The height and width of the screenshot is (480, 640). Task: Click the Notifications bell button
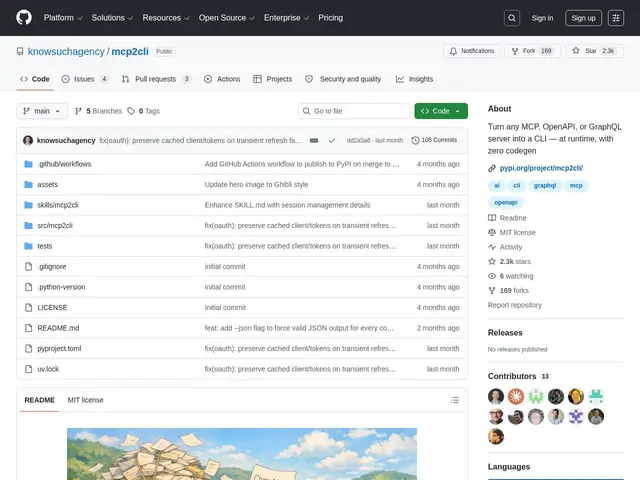click(x=472, y=51)
